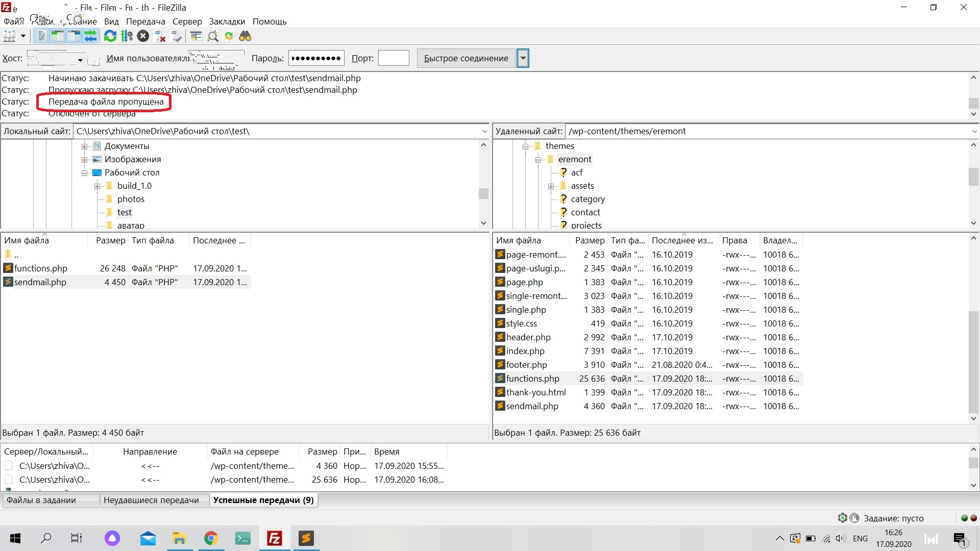Toggle processing of the transfer queue
Viewport: 980px width, 551px height.
tap(127, 36)
